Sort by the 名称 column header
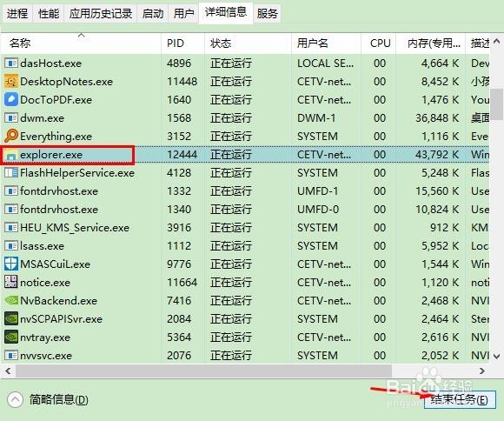The width and height of the screenshot is (504, 421). pos(80,43)
